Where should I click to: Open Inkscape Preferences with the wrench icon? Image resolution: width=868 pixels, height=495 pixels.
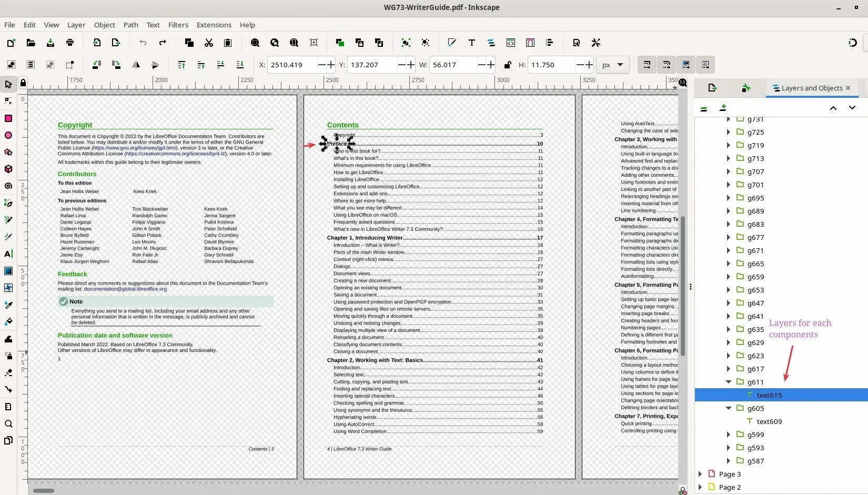596,43
